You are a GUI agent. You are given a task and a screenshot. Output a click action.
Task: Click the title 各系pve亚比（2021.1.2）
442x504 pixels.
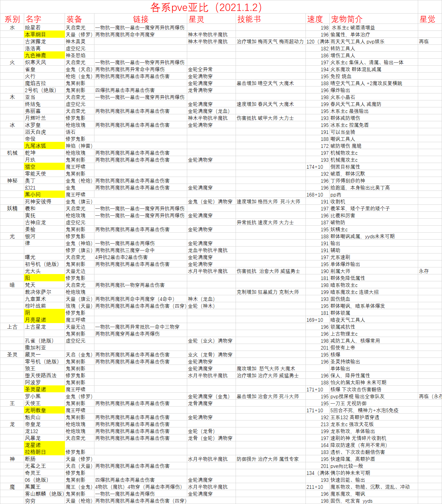point(209,7)
